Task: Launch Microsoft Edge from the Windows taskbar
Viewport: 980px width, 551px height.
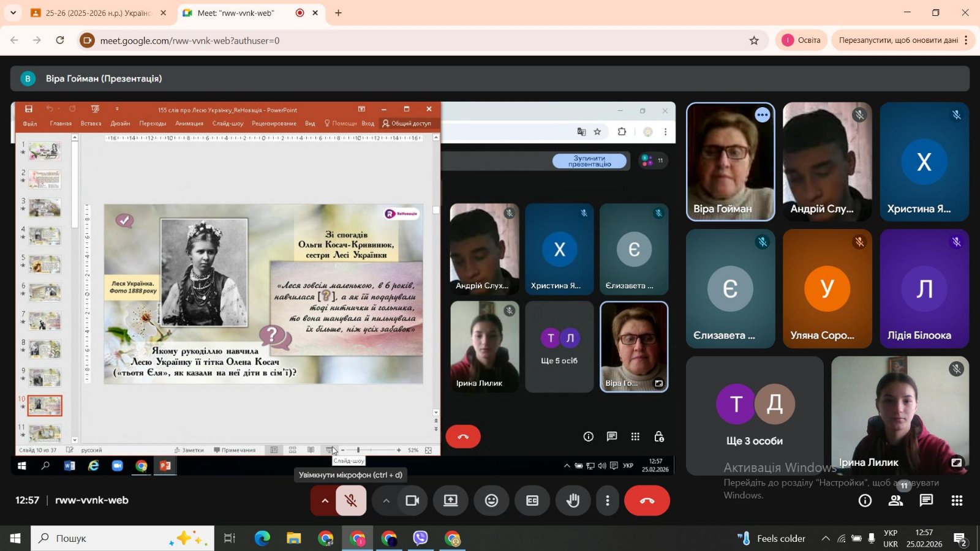Action: (262, 538)
